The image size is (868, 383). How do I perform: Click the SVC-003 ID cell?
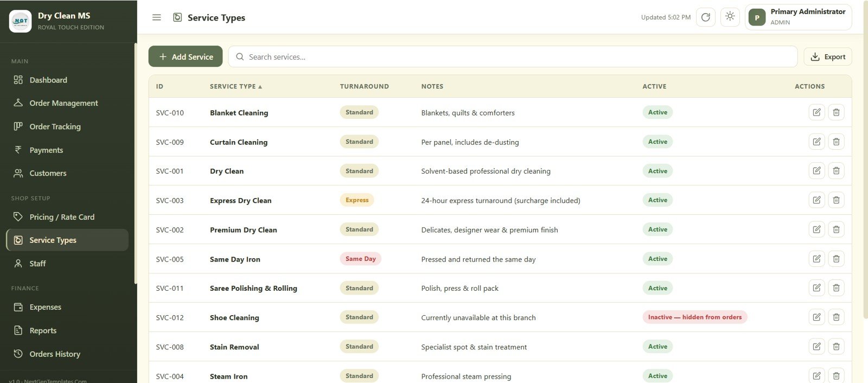point(170,200)
